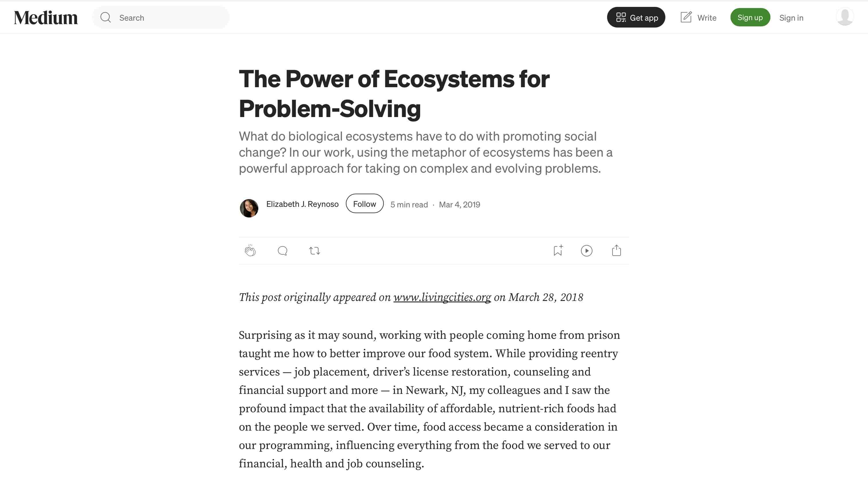868x494 pixels.
Task: Open the user avatar menu in the header
Action: coord(845,17)
